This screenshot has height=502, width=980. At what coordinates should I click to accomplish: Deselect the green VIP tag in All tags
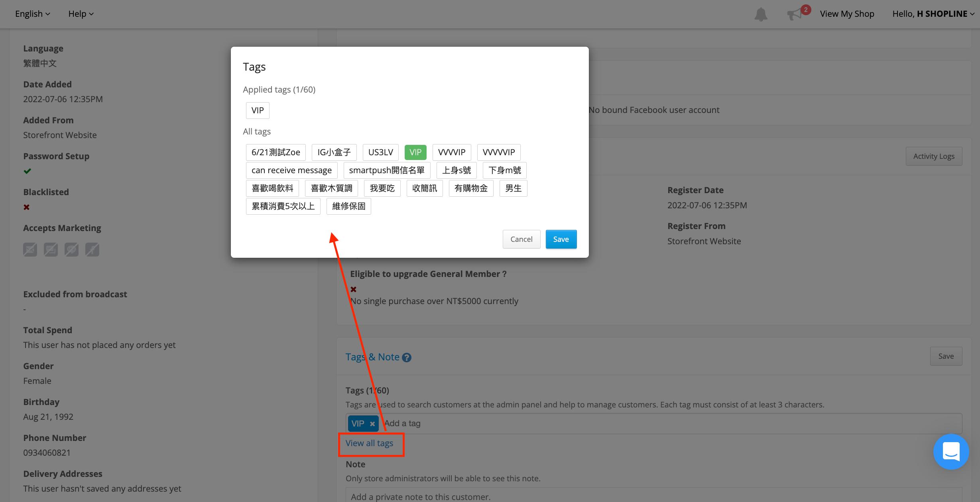pyautogui.click(x=415, y=152)
